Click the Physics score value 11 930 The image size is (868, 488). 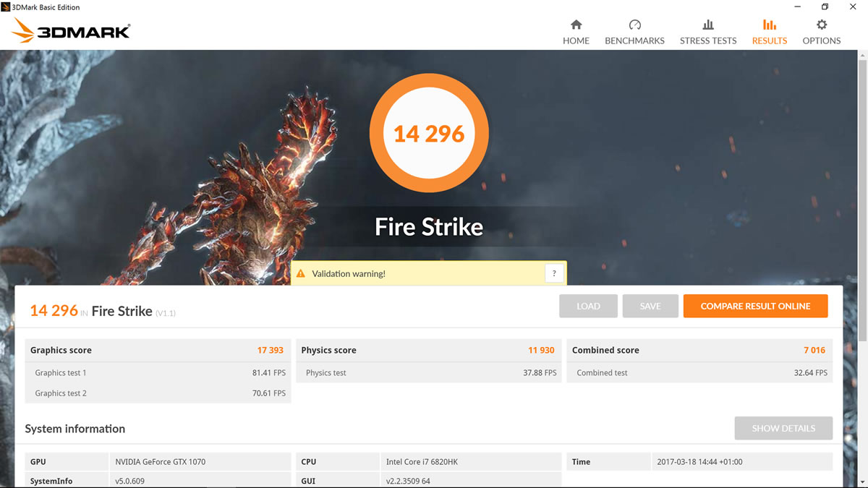click(x=541, y=350)
